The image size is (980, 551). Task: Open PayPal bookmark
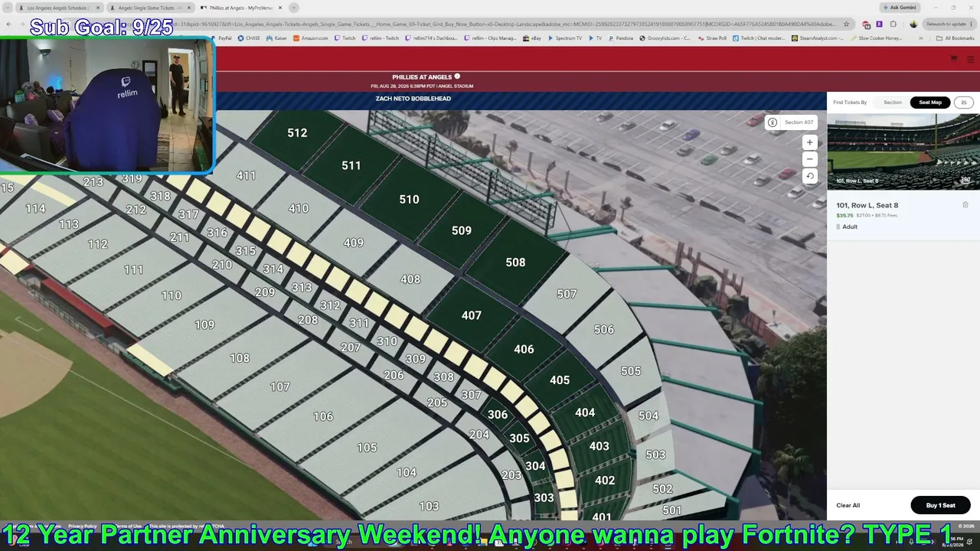[x=221, y=37]
